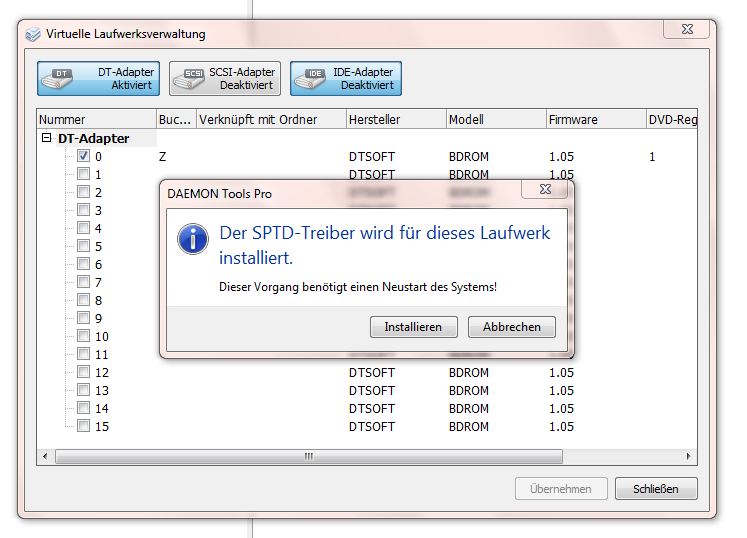Click the DT-Adapter drive icon
Viewport: 747px width, 538px height.
pos(62,79)
